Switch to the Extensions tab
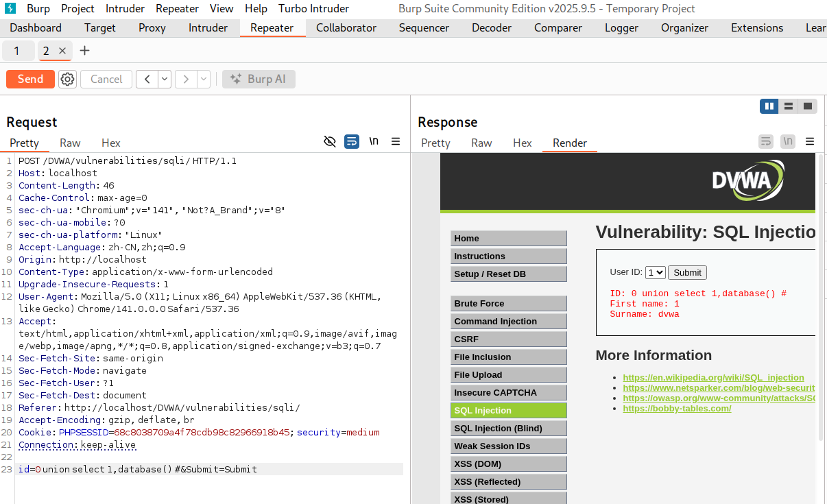 point(757,28)
